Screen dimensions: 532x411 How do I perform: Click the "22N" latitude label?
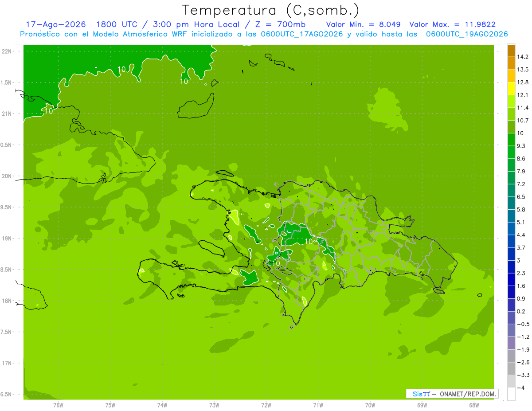point(7,51)
